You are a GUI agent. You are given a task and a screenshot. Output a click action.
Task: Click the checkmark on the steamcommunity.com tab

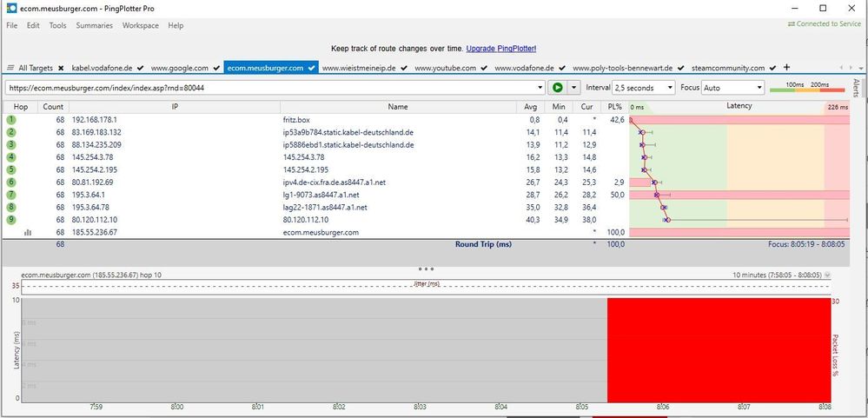coord(772,68)
